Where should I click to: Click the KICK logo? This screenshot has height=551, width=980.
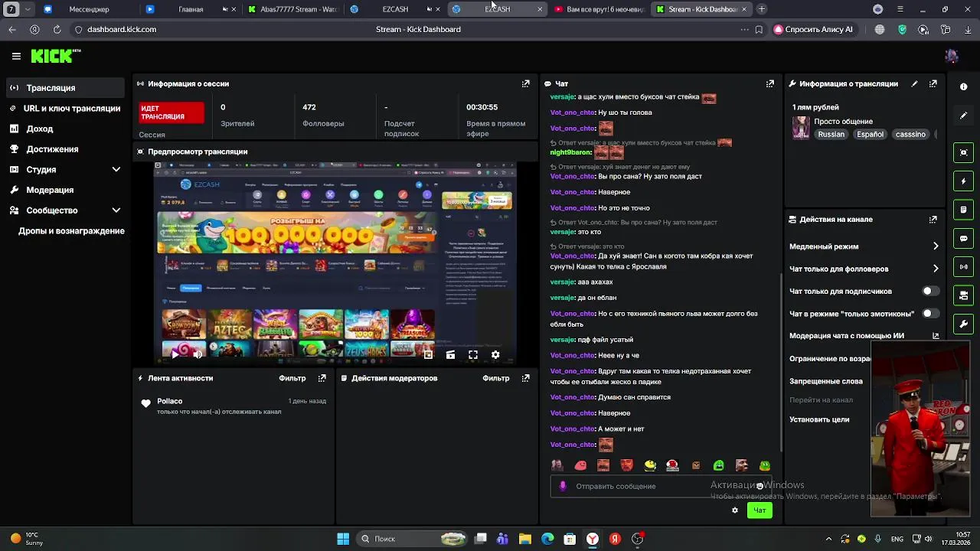coord(55,56)
